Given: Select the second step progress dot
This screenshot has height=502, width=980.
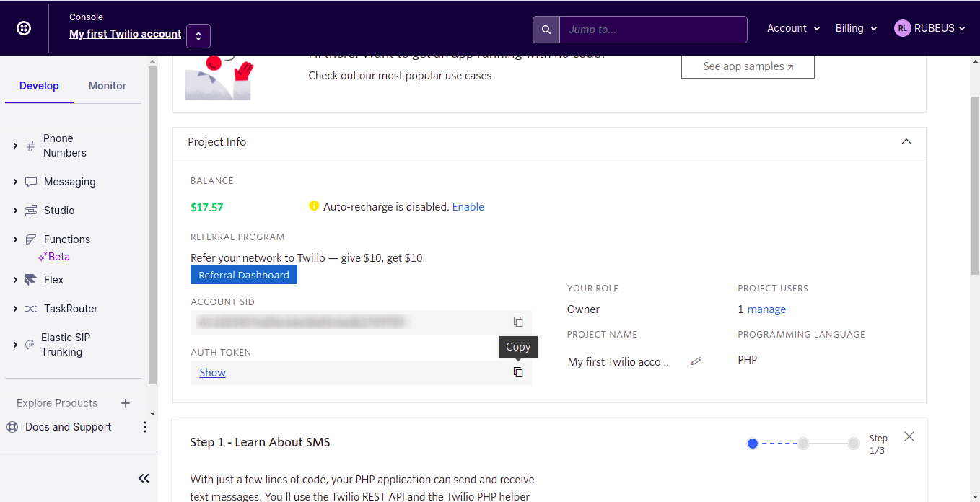Looking at the screenshot, I should [803, 444].
